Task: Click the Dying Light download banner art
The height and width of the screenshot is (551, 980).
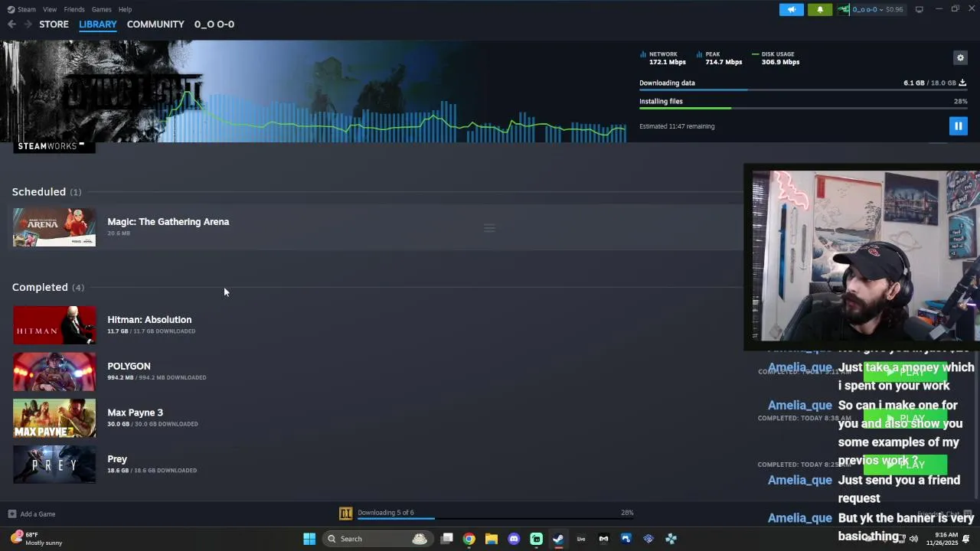Action: [314, 91]
